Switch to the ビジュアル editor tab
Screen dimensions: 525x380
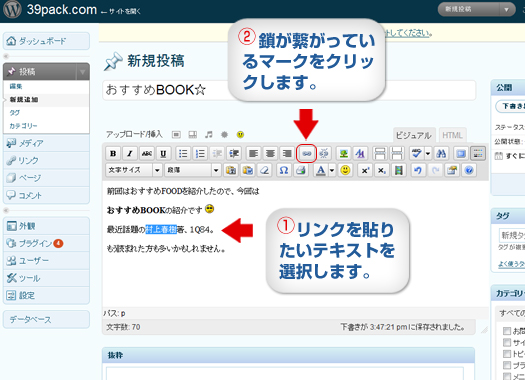pyautogui.click(x=414, y=135)
